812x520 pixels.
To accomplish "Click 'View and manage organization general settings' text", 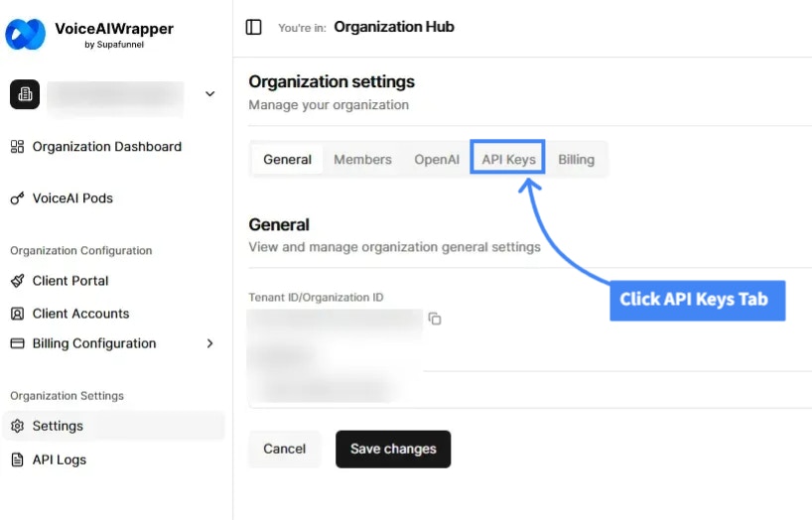I will pos(395,247).
